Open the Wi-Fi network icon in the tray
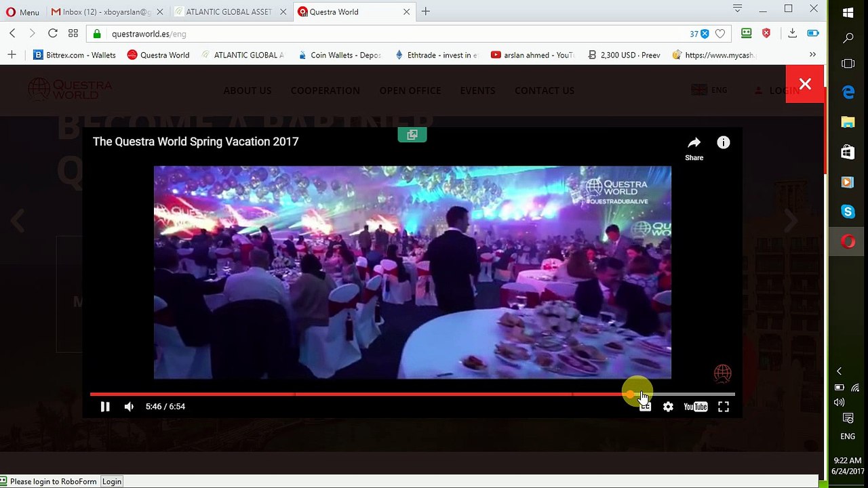The width and height of the screenshot is (868, 488). point(855,388)
